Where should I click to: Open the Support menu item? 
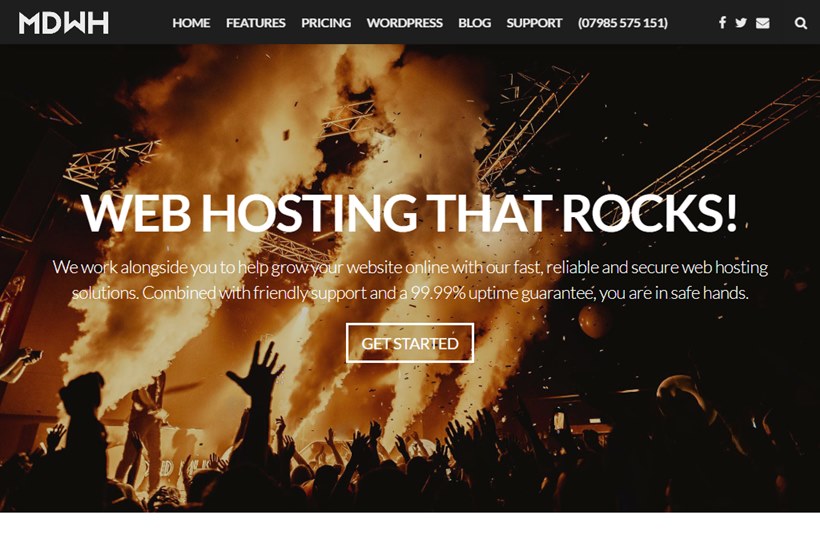point(534,23)
